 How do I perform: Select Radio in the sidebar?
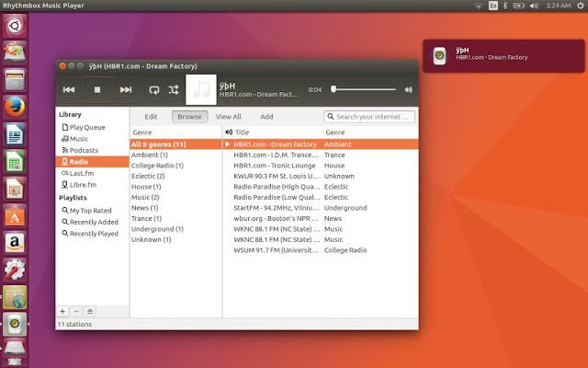click(x=92, y=162)
